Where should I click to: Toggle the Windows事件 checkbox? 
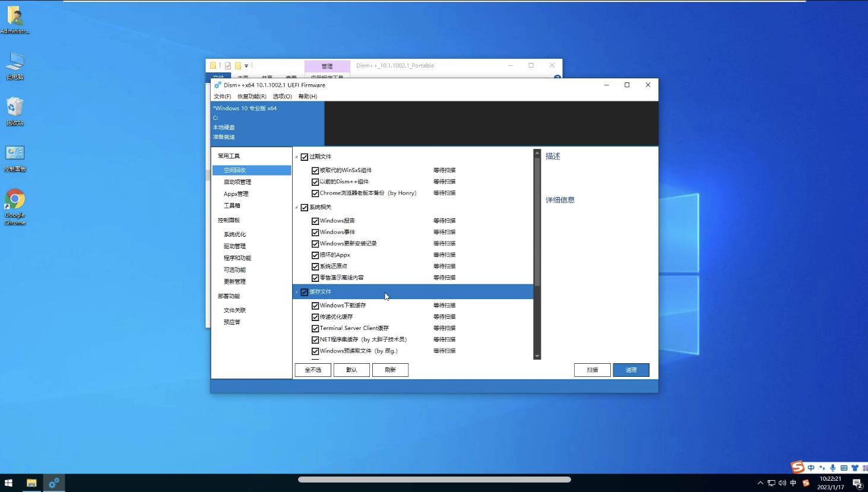(x=315, y=232)
